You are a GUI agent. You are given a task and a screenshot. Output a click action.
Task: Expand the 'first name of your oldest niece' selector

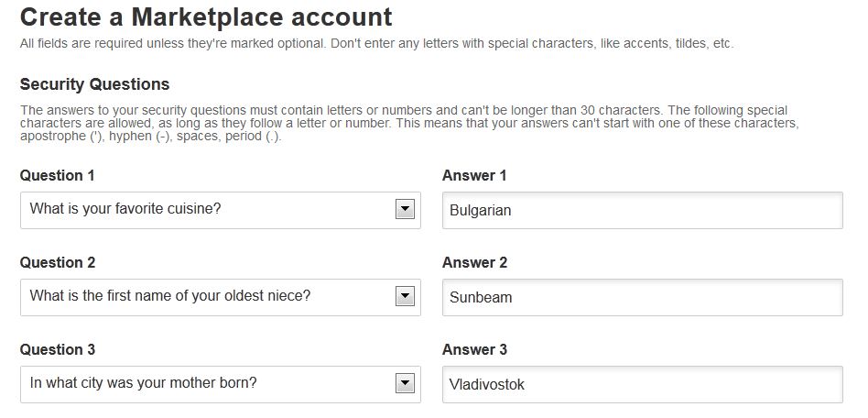pos(220,297)
